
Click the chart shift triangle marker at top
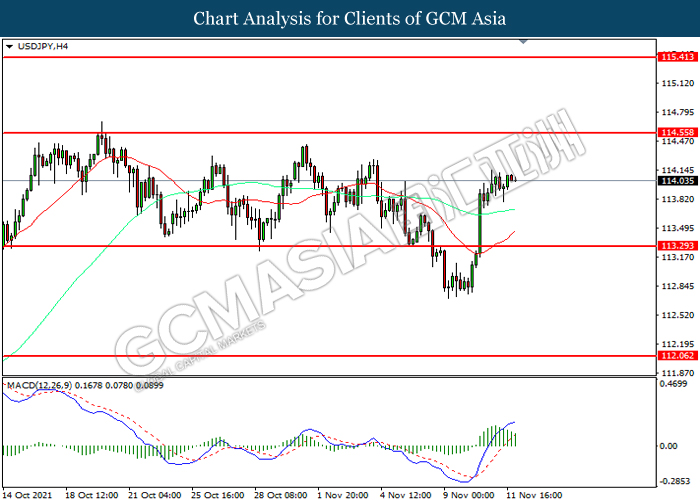524,42
